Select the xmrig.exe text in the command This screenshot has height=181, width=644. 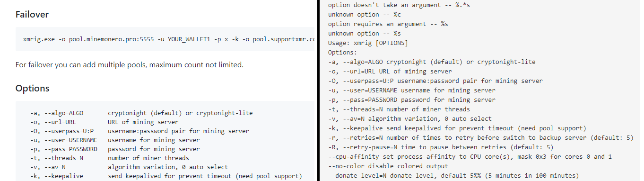[39, 38]
